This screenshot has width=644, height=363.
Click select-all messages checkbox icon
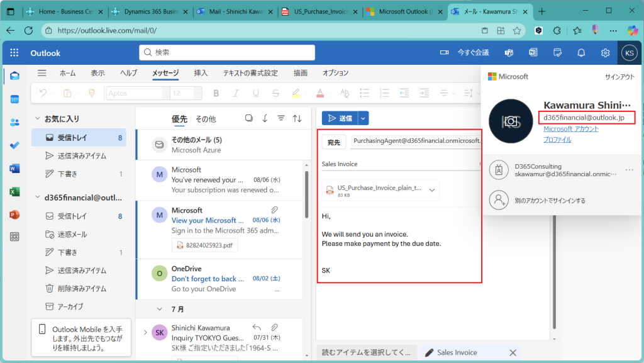249,118
